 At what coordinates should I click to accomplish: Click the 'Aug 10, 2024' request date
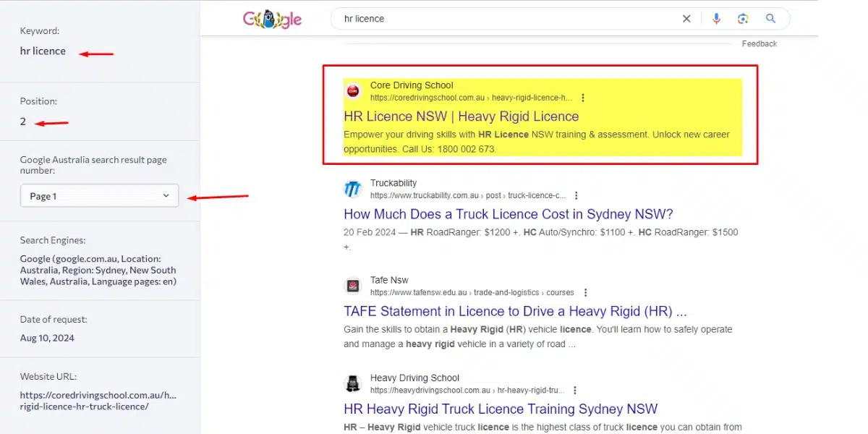pyautogui.click(x=47, y=338)
